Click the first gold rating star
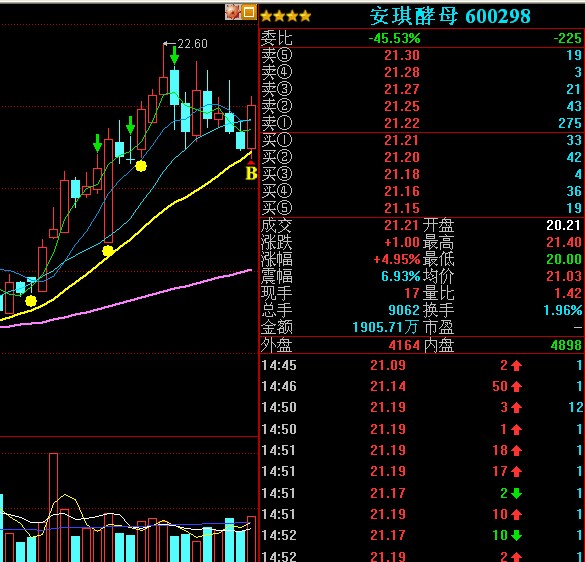 pyautogui.click(x=266, y=16)
